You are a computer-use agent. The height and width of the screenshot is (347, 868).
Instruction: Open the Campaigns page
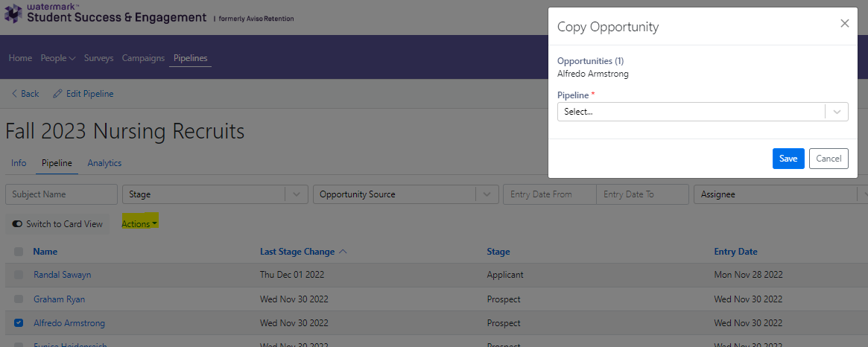tap(143, 57)
